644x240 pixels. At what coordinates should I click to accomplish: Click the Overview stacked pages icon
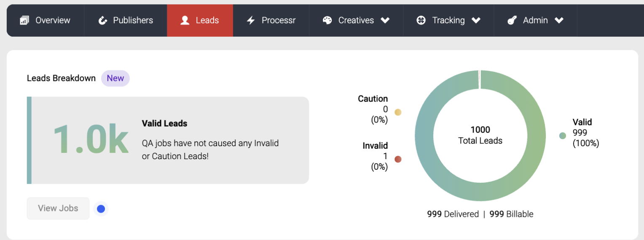tap(24, 20)
